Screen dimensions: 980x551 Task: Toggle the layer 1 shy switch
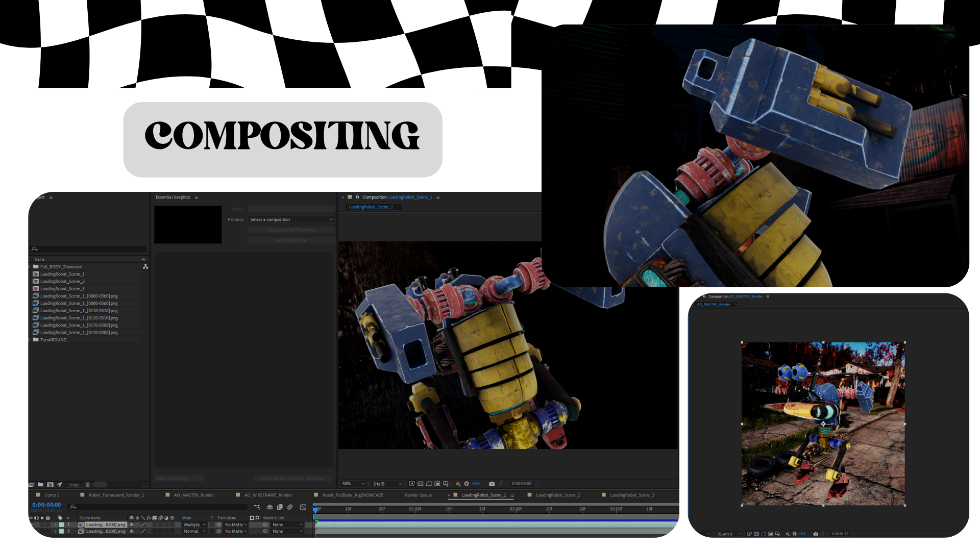click(x=132, y=524)
